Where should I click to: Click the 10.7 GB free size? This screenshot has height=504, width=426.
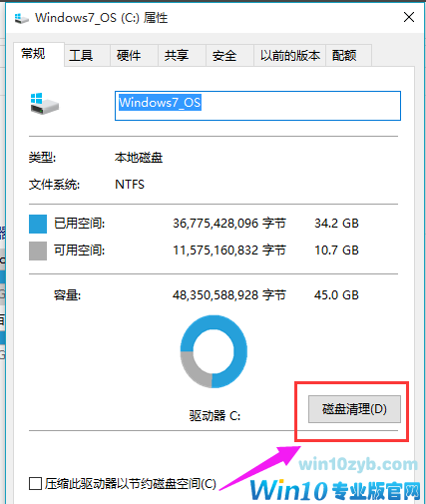[336, 251]
